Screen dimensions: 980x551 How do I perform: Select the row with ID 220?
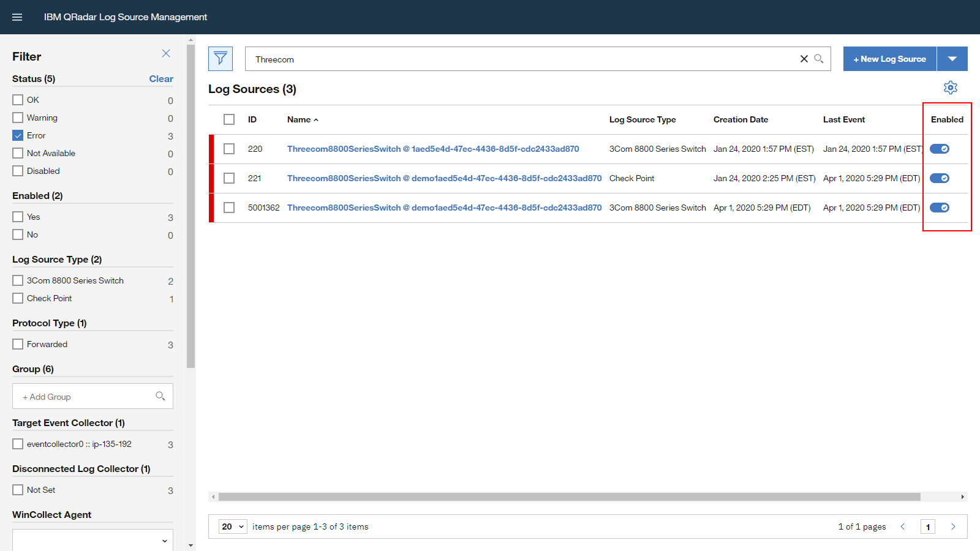click(x=229, y=149)
